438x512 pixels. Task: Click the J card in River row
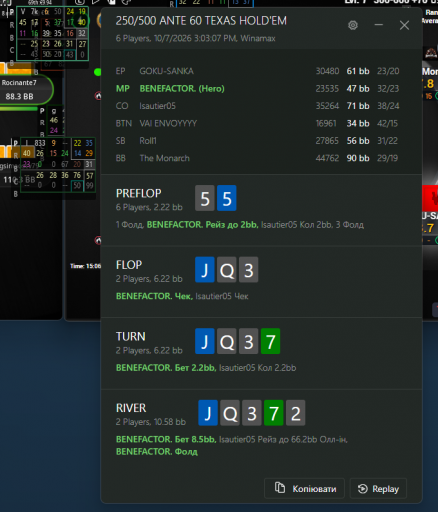pyautogui.click(x=208, y=413)
